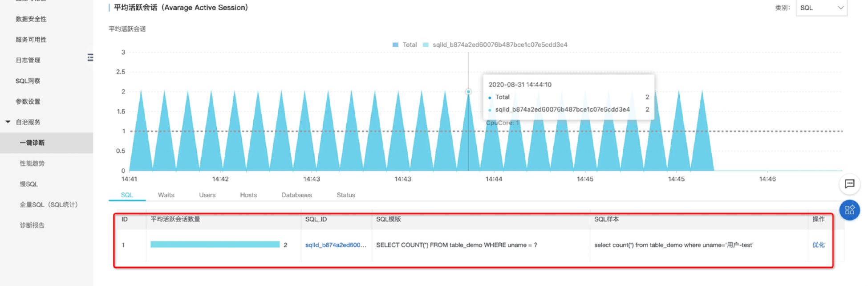Click the chart data point at 14:44:10
868x286 pixels.
pos(468,92)
